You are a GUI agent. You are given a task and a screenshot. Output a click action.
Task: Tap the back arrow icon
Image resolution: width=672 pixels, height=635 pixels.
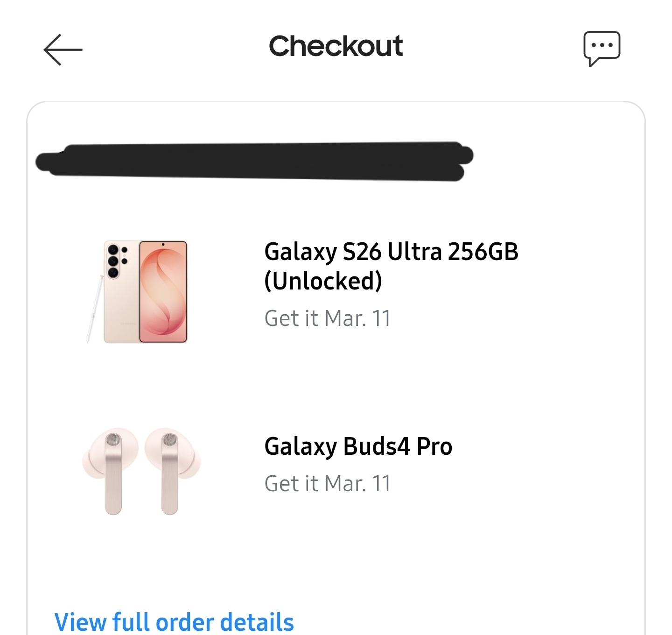pos(63,49)
